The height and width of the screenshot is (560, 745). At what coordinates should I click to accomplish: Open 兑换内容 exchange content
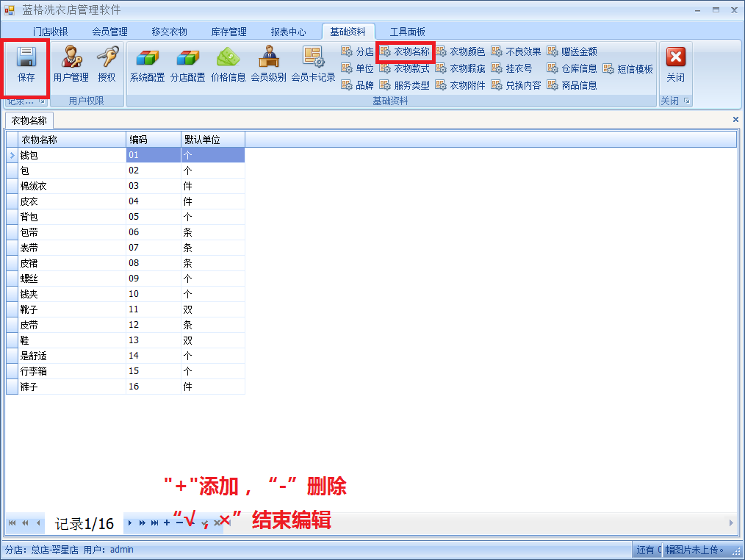516,85
